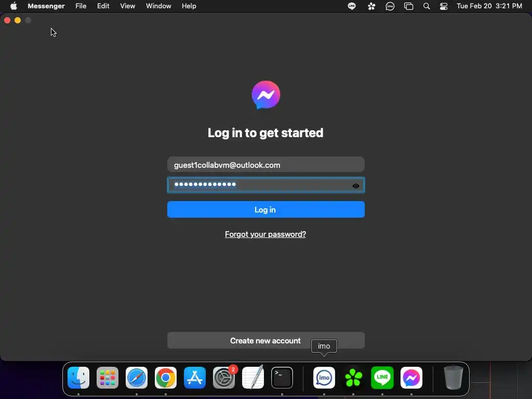532x399 pixels.
Task: Open Launchpad from the dock
Action: coord(108,378)
